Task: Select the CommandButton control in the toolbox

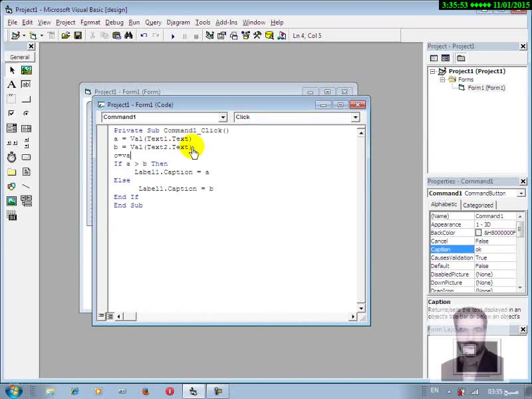Action: click(26, 99)
